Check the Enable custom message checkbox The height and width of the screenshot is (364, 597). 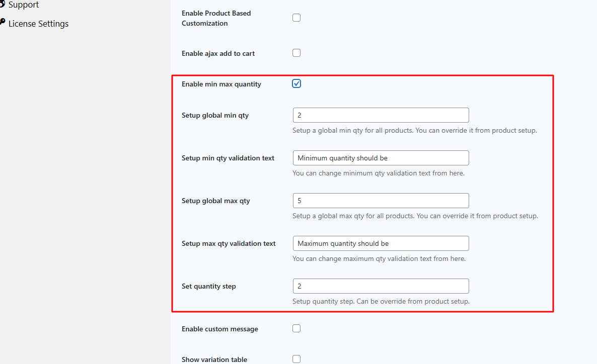[296, 328]
